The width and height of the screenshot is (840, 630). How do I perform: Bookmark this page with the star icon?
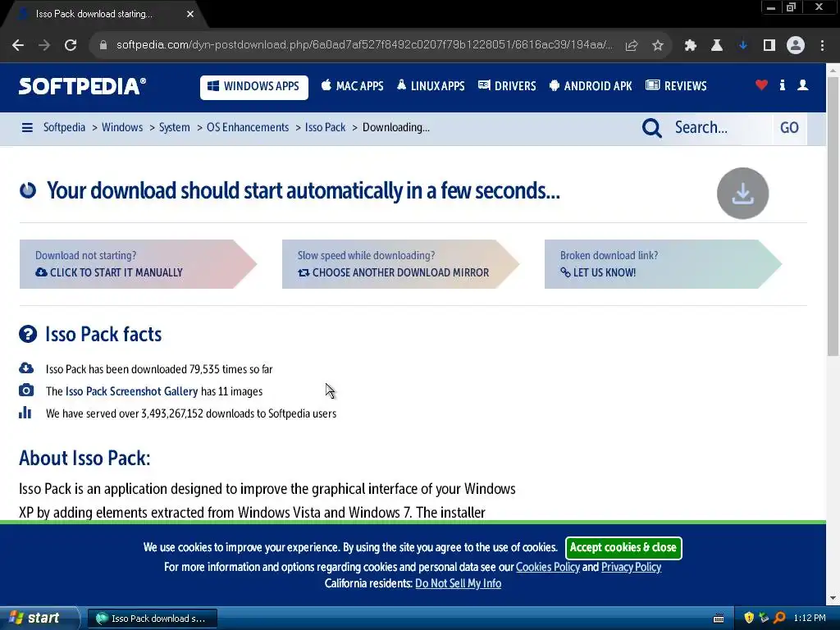click(658, 46)
